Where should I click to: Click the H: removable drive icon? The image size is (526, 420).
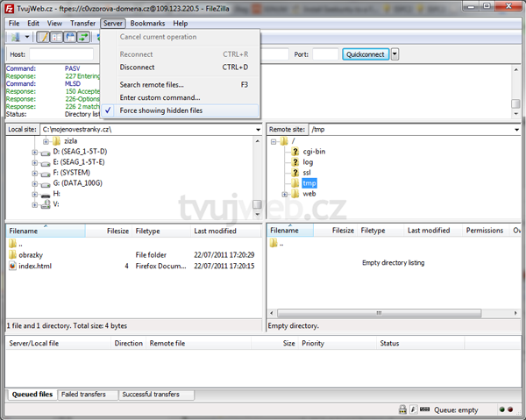(46, 195)
